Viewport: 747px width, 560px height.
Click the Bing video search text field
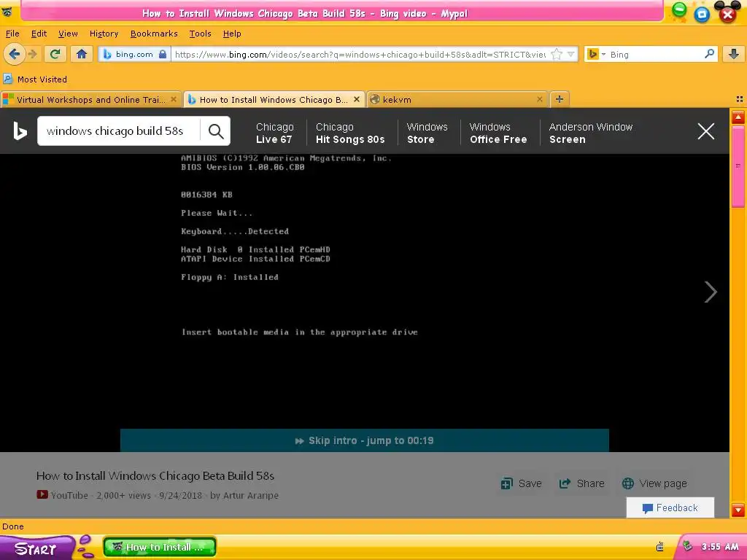(119, 131)
